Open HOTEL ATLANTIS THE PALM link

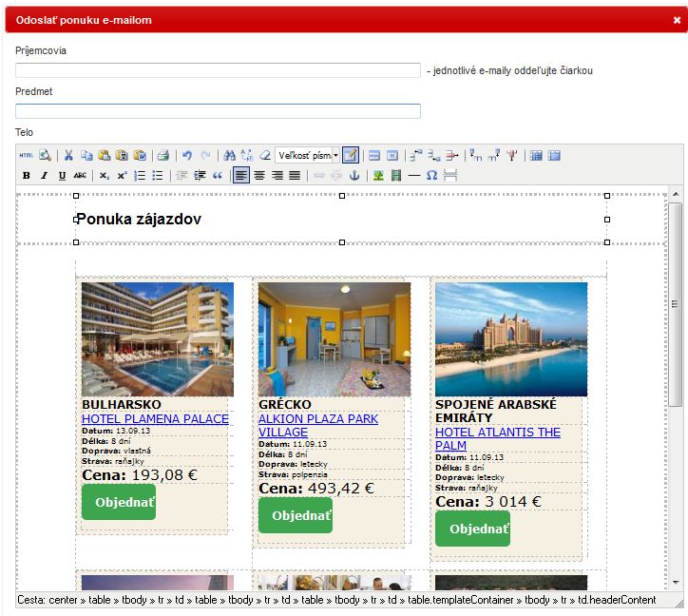pos(498,438)
